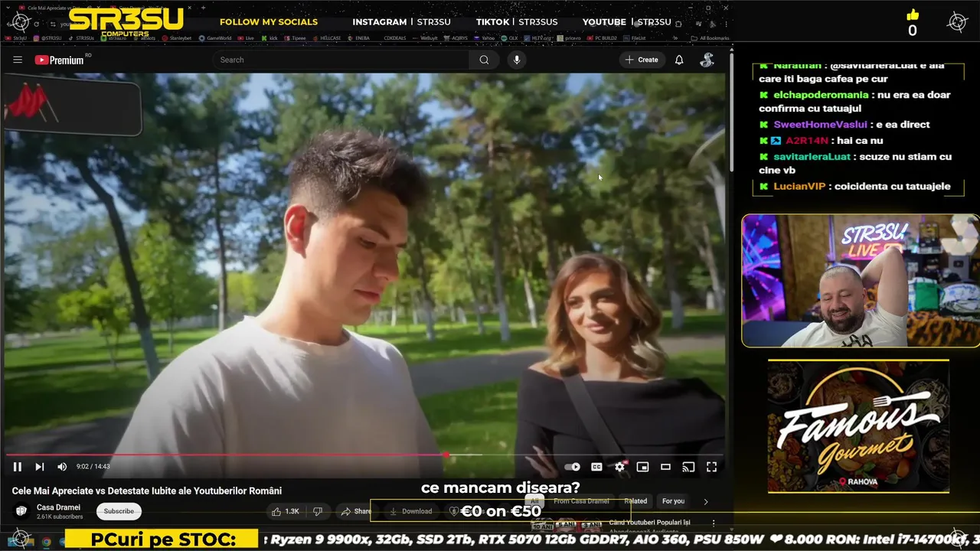Open the All Bookmarks folder

(x=710, y=37)
